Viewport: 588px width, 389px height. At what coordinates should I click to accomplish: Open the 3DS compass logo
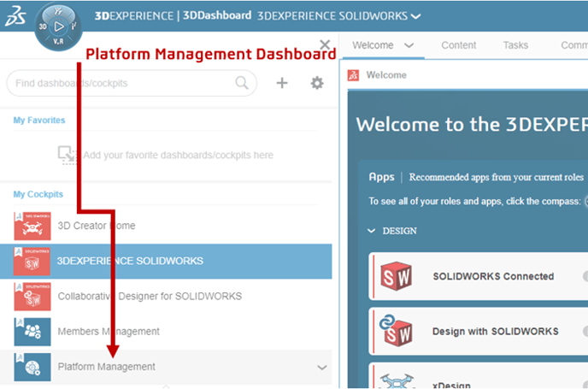coord(15,16)
